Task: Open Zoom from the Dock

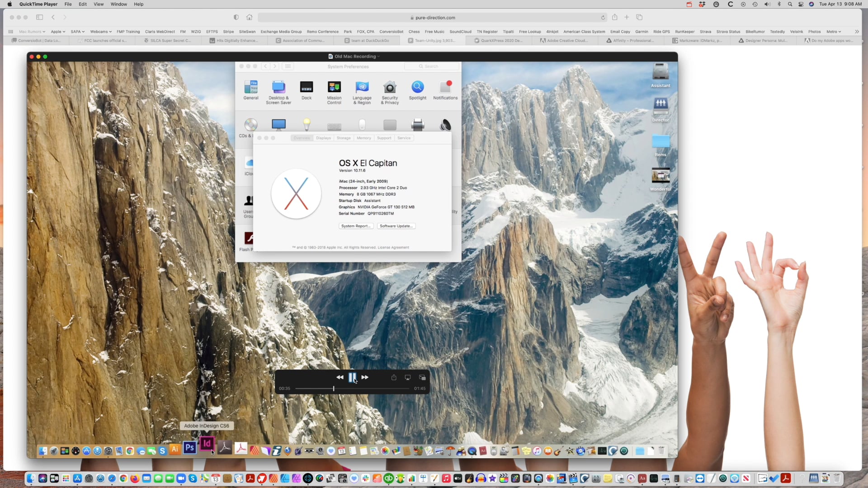Action: point(181,478)
